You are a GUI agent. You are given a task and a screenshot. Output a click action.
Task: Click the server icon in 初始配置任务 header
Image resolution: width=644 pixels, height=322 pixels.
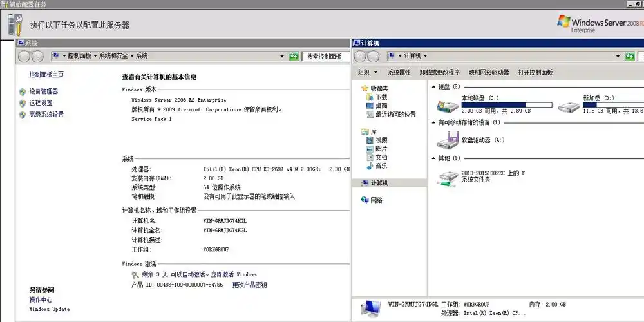15,24
